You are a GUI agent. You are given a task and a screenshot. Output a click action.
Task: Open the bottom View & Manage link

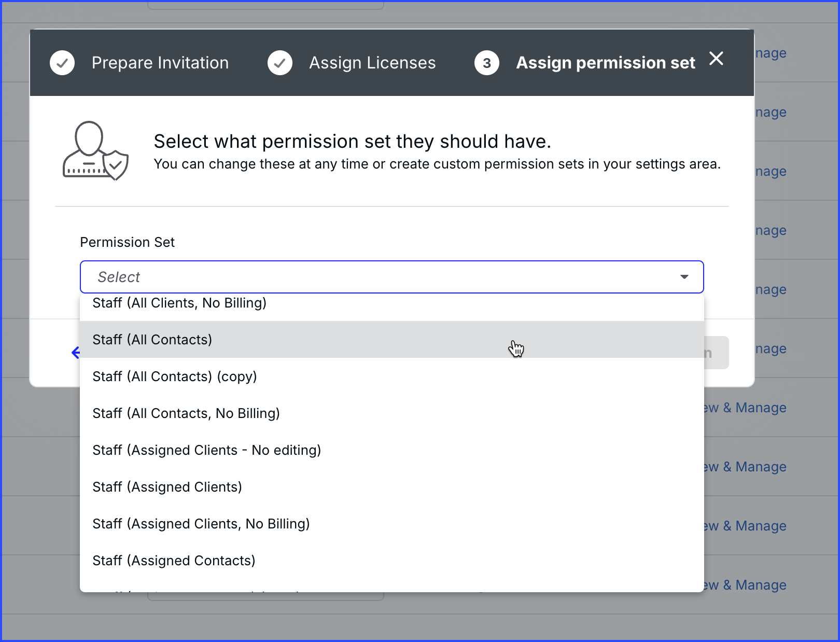click(747, 585)
